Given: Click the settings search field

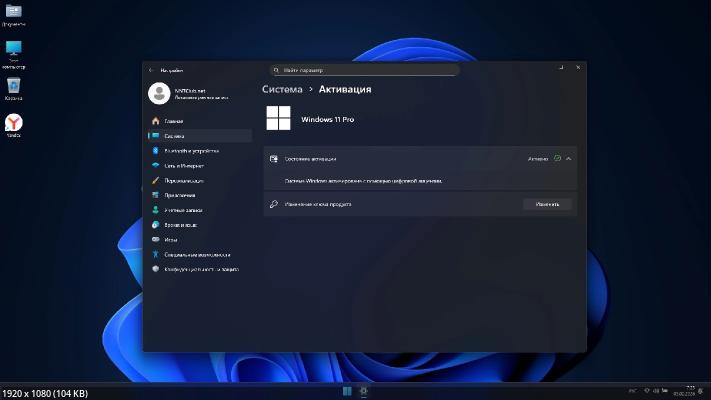Looking at the screenshot, I should pos(365,70).
